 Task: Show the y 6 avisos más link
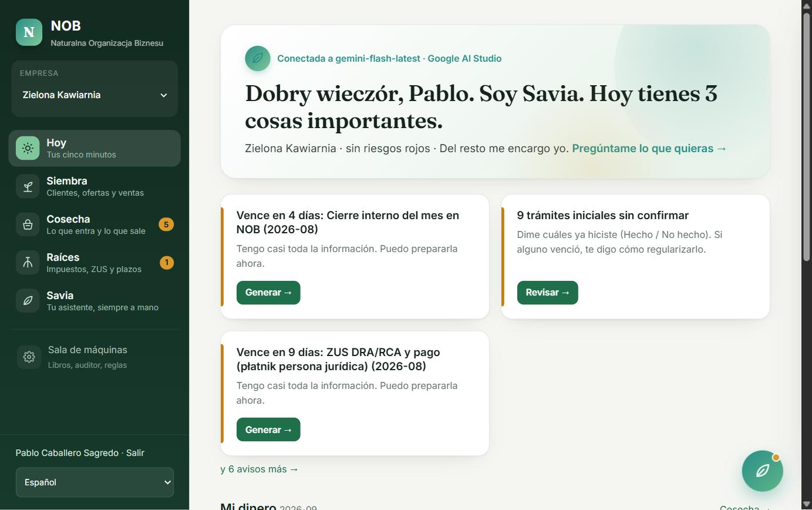(260, 469)
